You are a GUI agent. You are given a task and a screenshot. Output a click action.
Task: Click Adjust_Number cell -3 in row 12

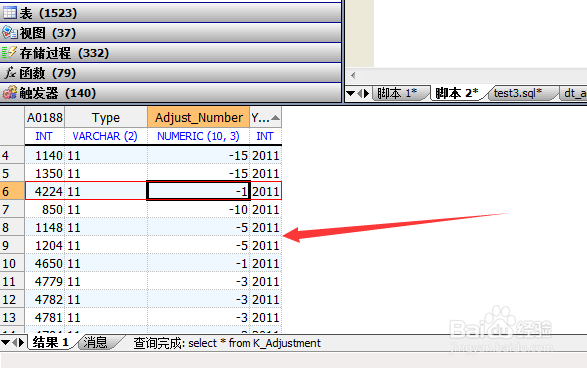pyautogui.click(x=198, y=299)
